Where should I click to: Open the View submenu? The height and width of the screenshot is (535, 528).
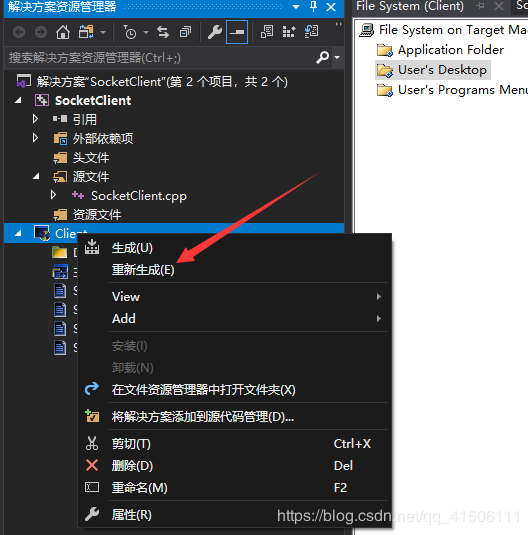pos(235,297)
